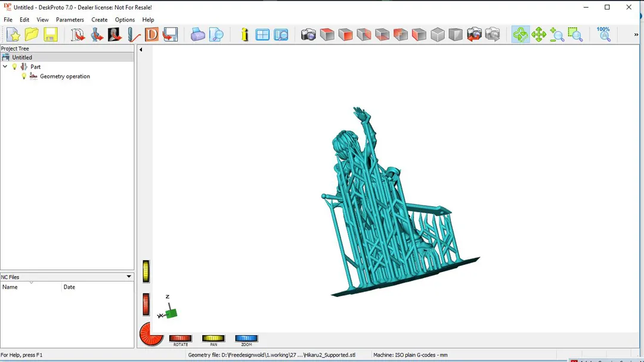Image resolution: width=644 pixels, height=362 pixels.
Task: Save the project with the floppy disk icon
Action: [x=51, y=35]
